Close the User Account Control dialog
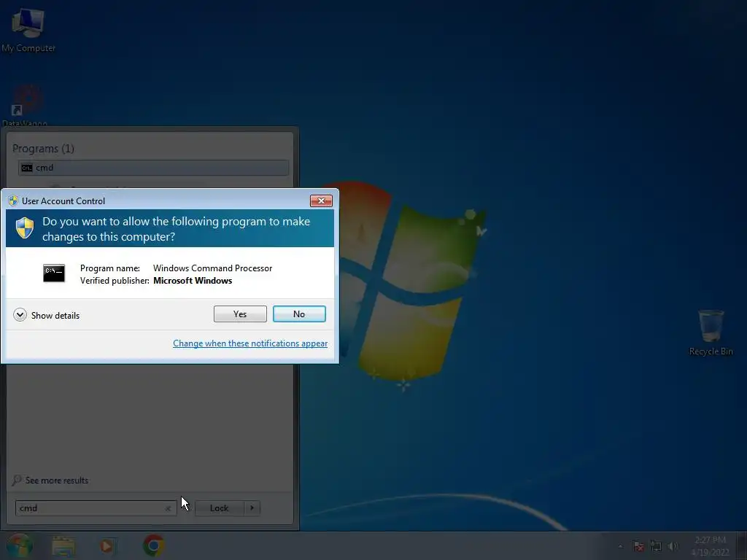747x560 pixels. pos(321,201)
